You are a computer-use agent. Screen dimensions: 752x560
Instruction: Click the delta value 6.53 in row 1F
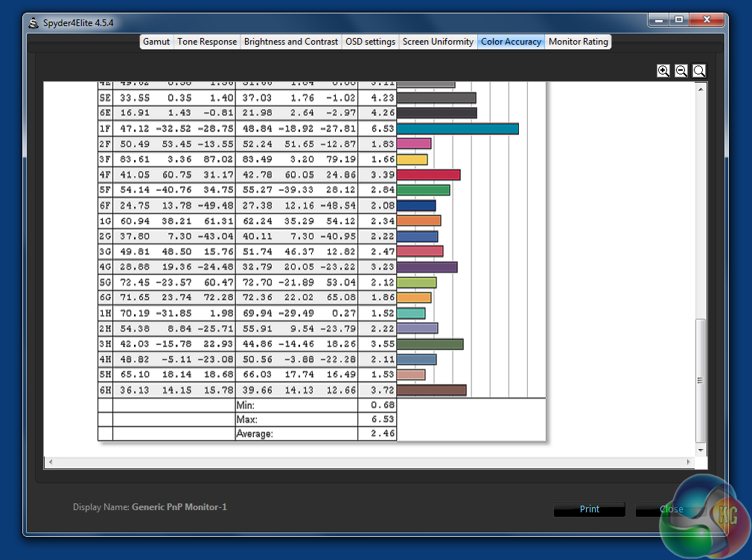[382, 129]
